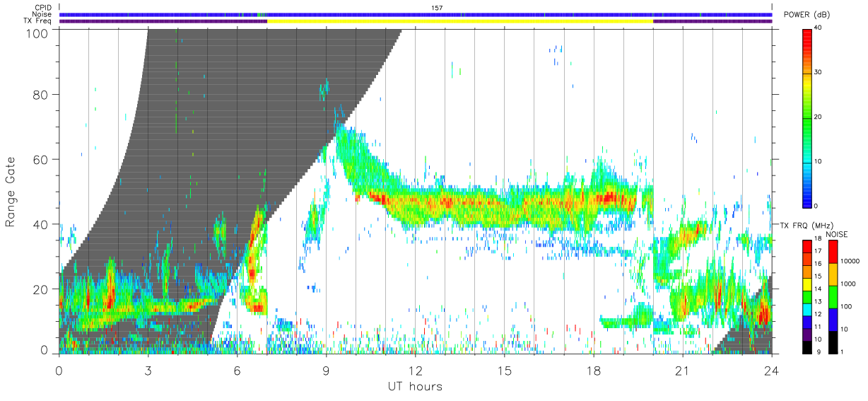Click the 1000 tick on NOISE scale
Viewport: 868px width, 401px height.
(847, 284)
